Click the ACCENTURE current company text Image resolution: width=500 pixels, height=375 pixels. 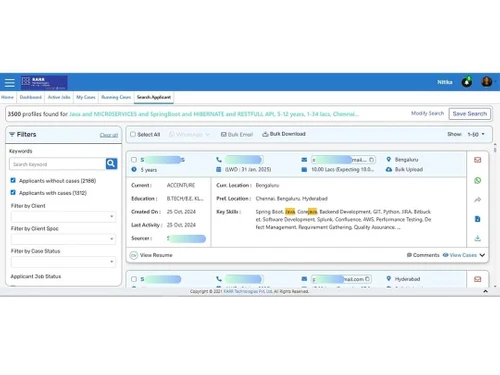click(181, 185)
